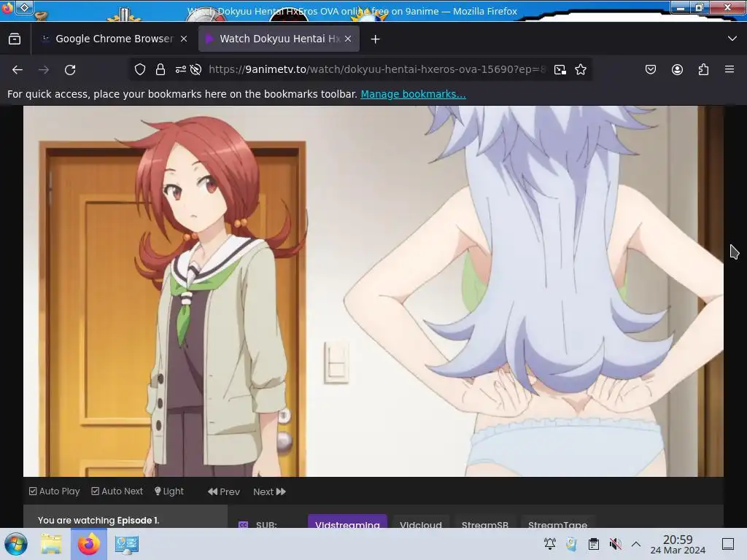Screen dimensions: 747x560
Task: Choose the StreamSB server
Action: [485, 522]
